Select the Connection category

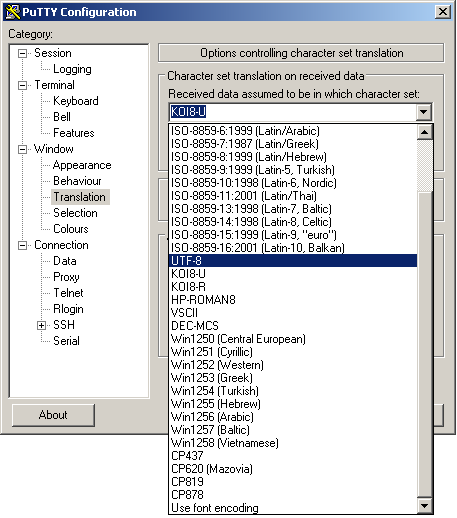(61, 245)
